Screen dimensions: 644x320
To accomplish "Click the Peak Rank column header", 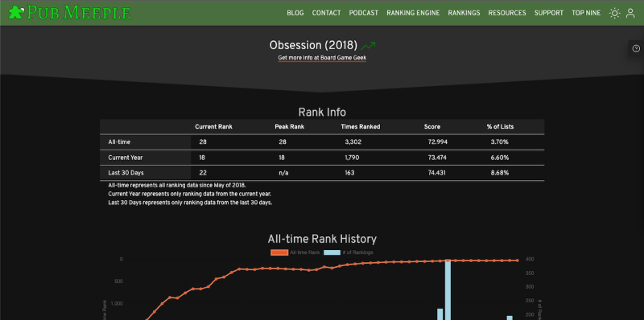I will pyautogui.click(x=290, y=127).
